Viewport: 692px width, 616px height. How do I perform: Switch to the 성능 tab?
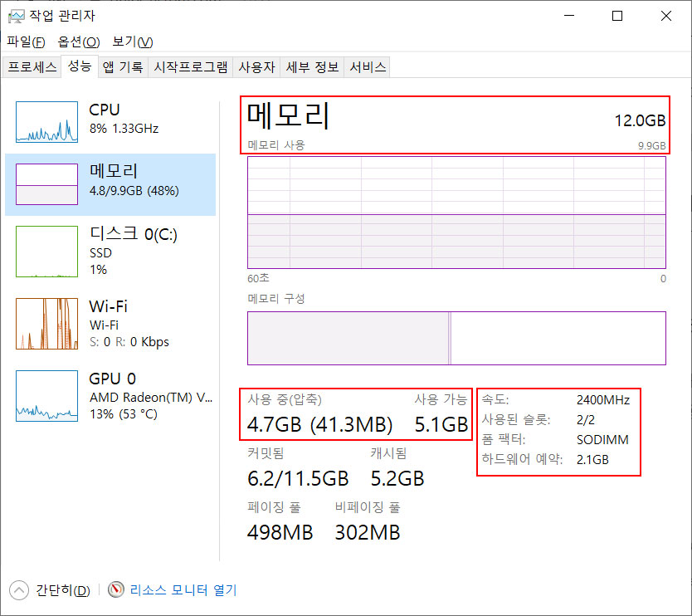(x=80, y=66)
